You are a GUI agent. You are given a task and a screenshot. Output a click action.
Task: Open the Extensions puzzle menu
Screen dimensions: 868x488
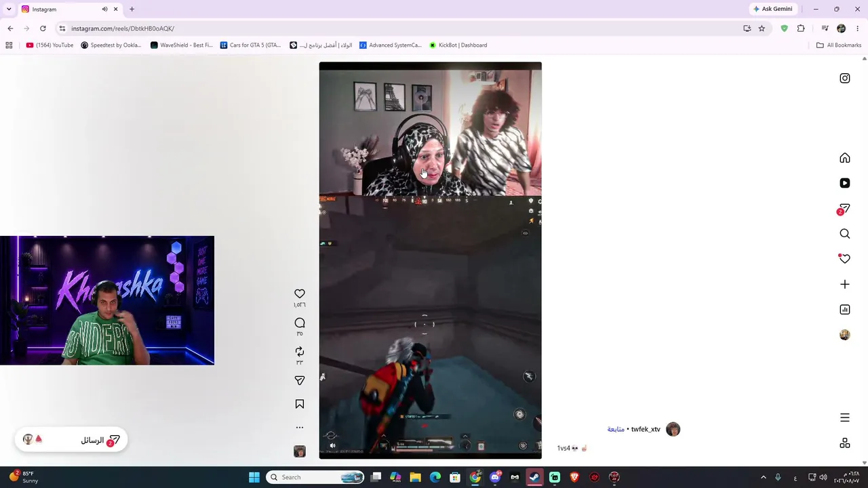click(x=801, y=28)
